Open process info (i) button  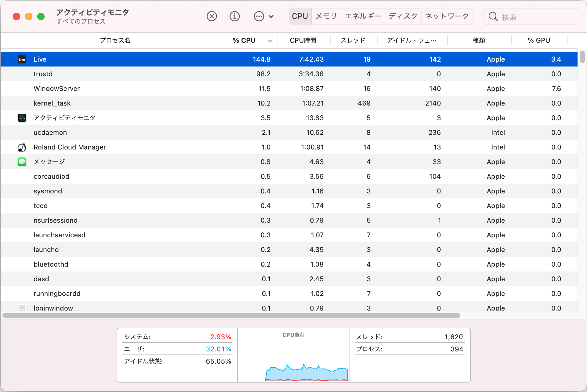(x=234, y=16)
